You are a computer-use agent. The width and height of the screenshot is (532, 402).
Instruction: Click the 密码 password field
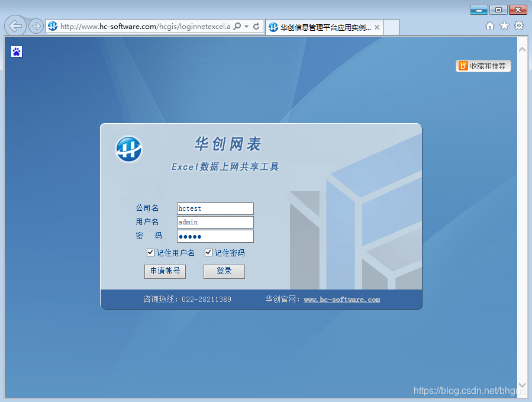coord(215,236)
